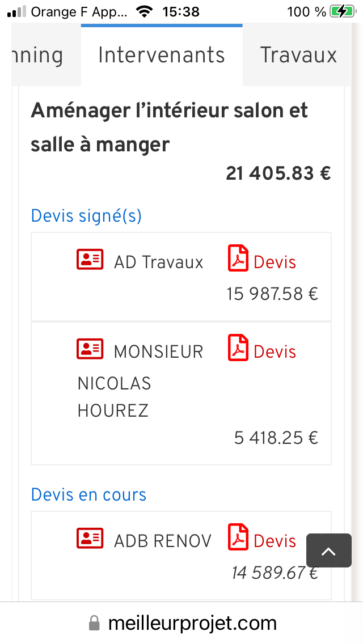Tap the meilleurprojet.com address bar

pos(192,624)
